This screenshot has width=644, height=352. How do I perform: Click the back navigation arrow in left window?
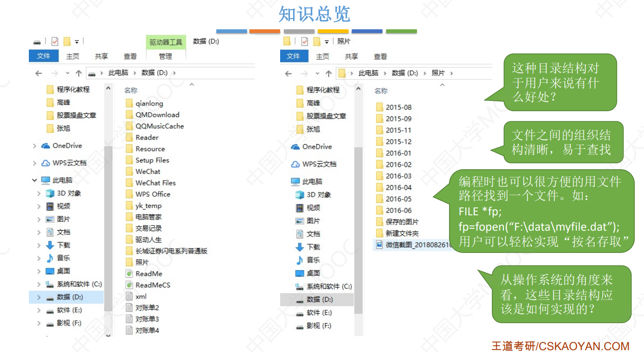pos(39,73)
